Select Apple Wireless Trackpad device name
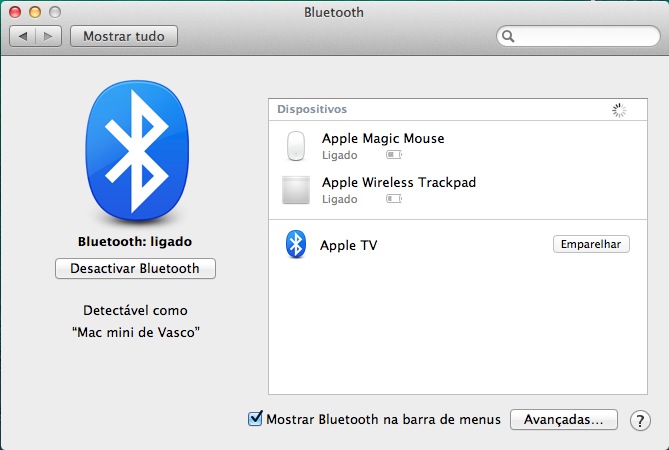The width and height of the screenshot is (669, 450). pos(398,182)
